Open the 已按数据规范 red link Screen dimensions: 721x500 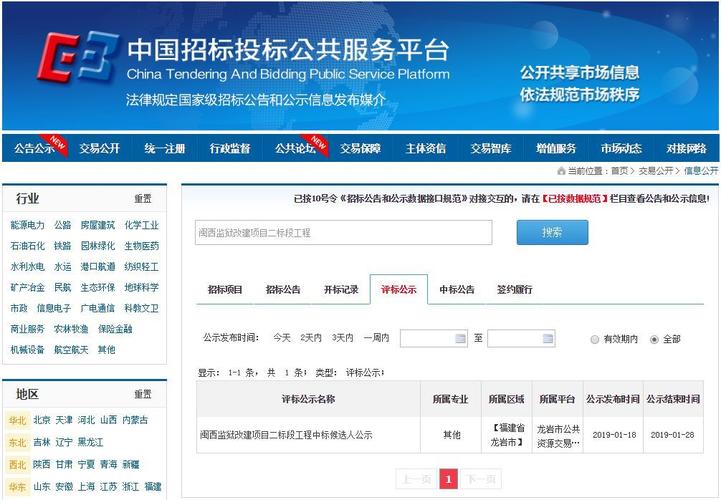click(574, 199)
